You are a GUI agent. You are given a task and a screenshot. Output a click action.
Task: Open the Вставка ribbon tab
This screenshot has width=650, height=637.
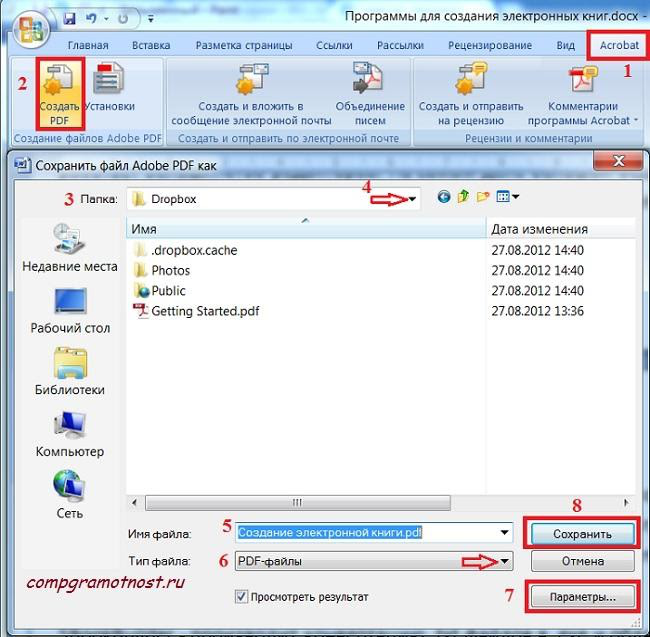(x=150, y=46)
